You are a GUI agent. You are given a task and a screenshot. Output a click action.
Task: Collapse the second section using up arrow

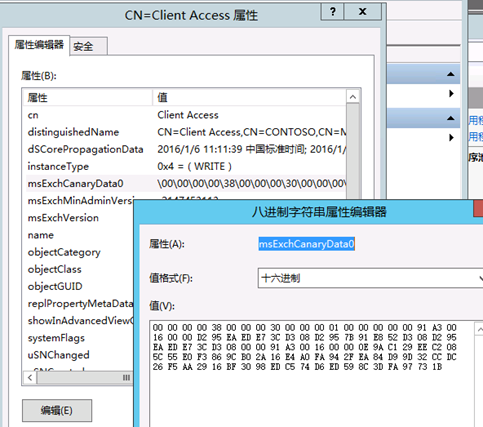451,118
